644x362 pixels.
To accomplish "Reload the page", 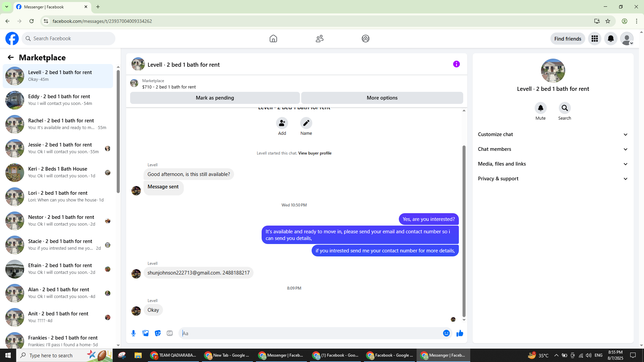I will point(32,21).
